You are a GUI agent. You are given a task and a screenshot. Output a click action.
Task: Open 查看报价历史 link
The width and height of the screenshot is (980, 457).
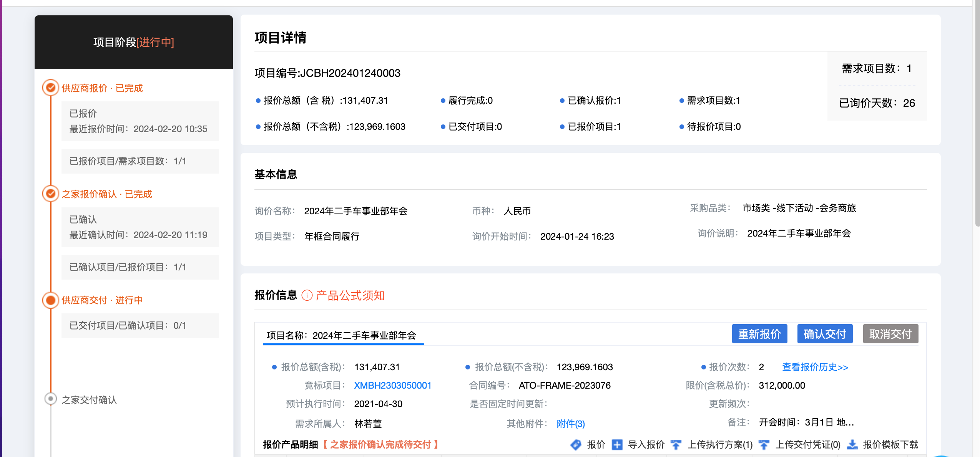click(x=815, y=367)
